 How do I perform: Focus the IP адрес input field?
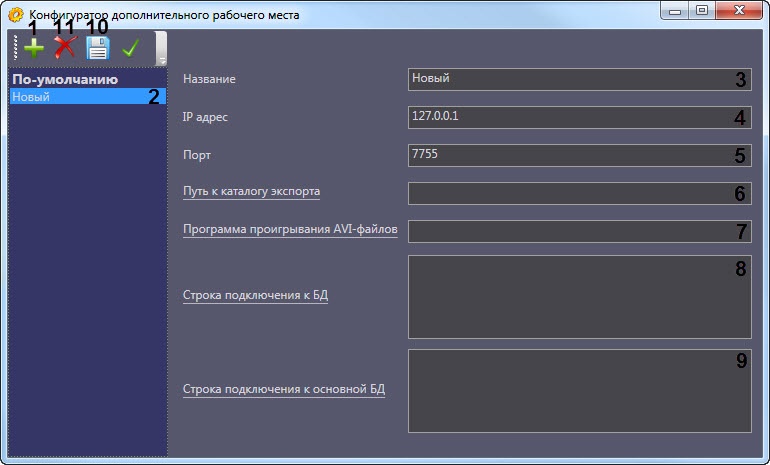coord(578,117)
